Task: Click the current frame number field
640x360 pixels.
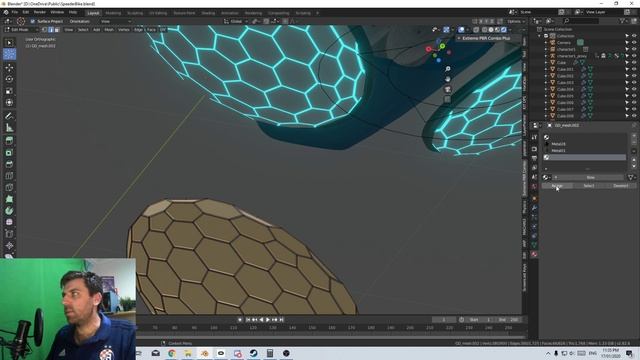Action: (x=444, y=320)
